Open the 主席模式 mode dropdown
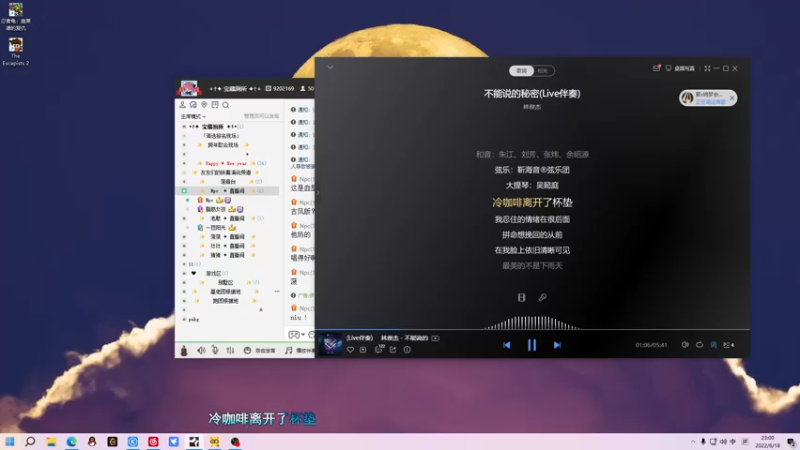This screenshot has height=450, width=800. click(193, 117)
